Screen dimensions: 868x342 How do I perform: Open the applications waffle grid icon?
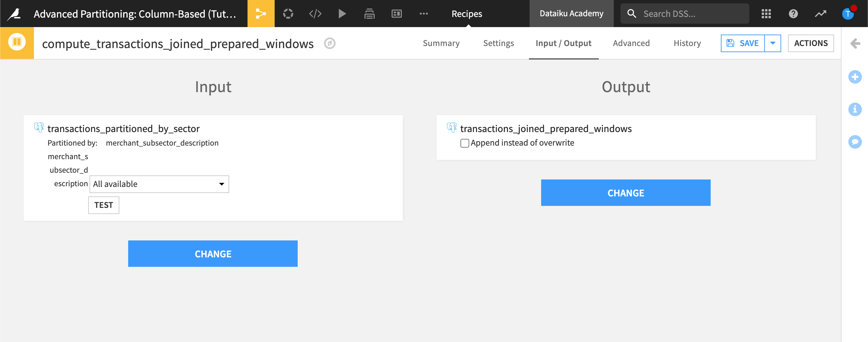point(766,14)
